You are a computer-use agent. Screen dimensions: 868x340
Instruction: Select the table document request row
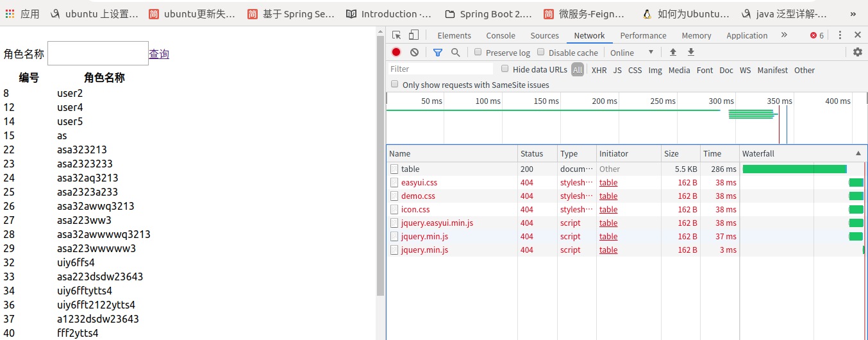pos(626,169)
